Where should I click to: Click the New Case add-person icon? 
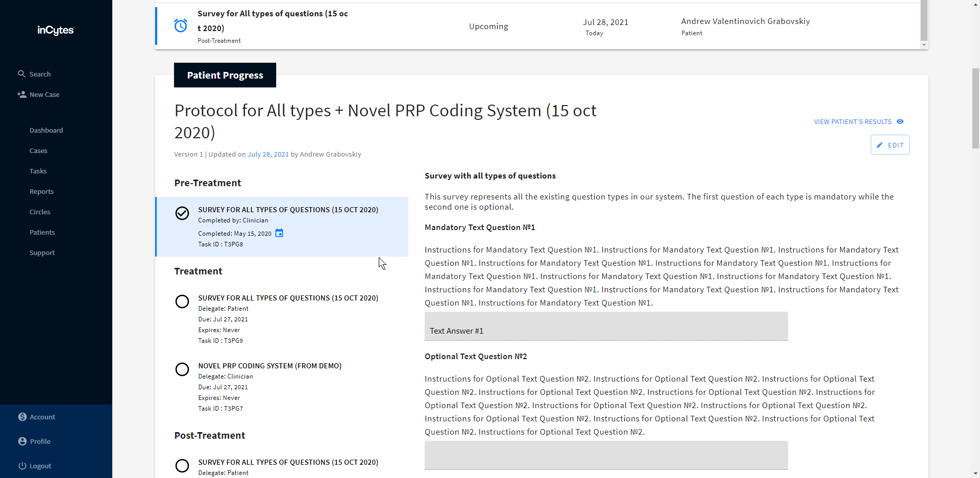coord(22,94)
